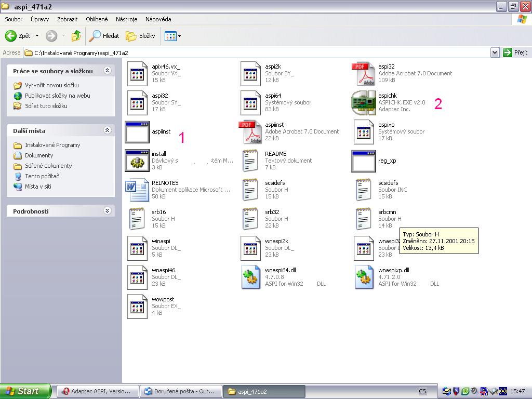
Task: Select the RELNOTES Word document icon
Action: (x=137, y=190)
